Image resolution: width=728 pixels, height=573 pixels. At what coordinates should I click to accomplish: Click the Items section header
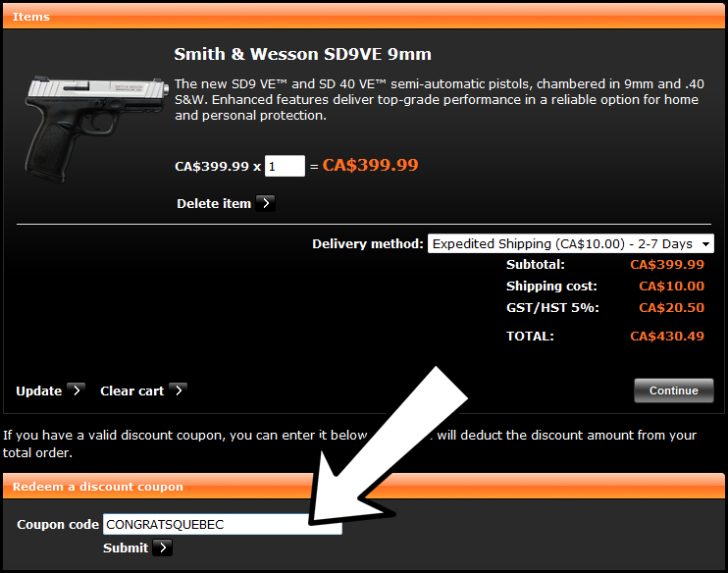coord(364,17)
